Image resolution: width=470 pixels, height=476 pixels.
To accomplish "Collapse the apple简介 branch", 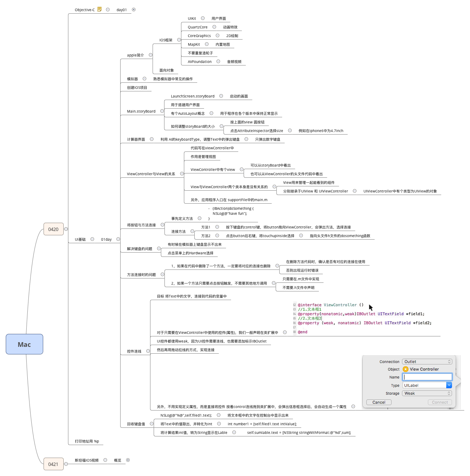I will click(x=151, y=55).
